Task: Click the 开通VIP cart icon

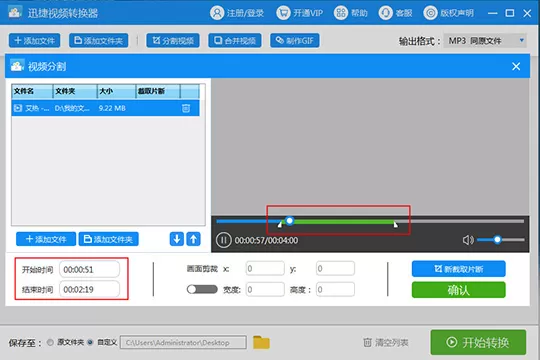Action: click(283, 13)
